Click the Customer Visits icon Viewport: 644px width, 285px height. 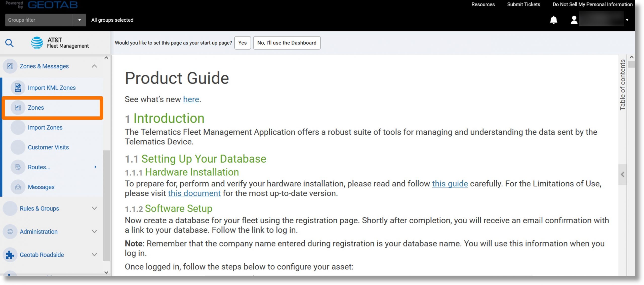pos(17,147)
